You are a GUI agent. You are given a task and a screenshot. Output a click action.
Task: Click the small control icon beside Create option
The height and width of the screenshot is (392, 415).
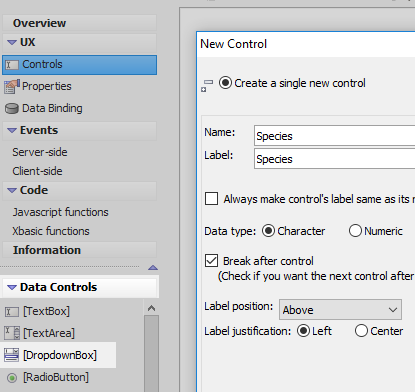(x=207, y=85)
